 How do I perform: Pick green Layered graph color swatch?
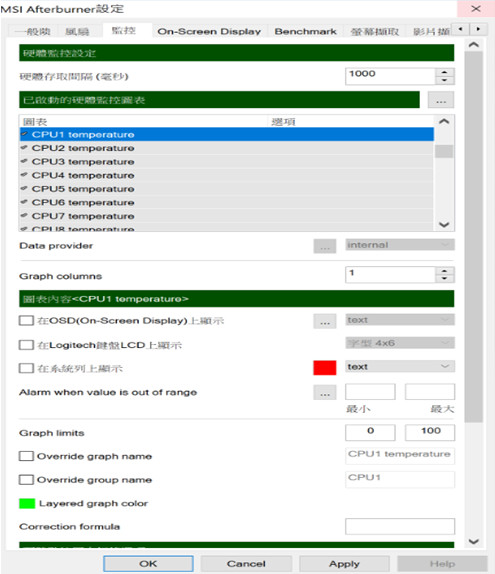pos(27,503)
